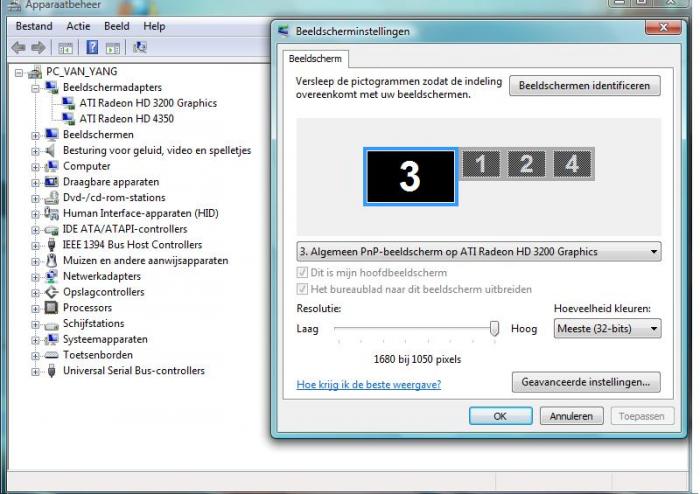
Task: Collapse the PC_VAN_YANG root node
Action: point(19,72)
